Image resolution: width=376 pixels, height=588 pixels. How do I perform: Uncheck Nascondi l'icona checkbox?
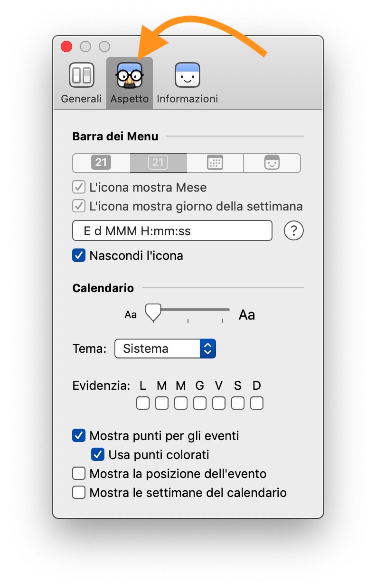[79, 255]
